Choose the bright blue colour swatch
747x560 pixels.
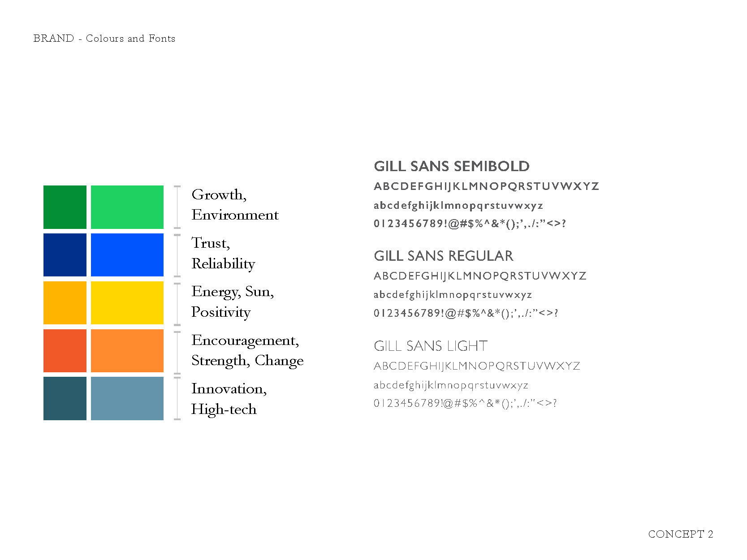coord(127,255)
